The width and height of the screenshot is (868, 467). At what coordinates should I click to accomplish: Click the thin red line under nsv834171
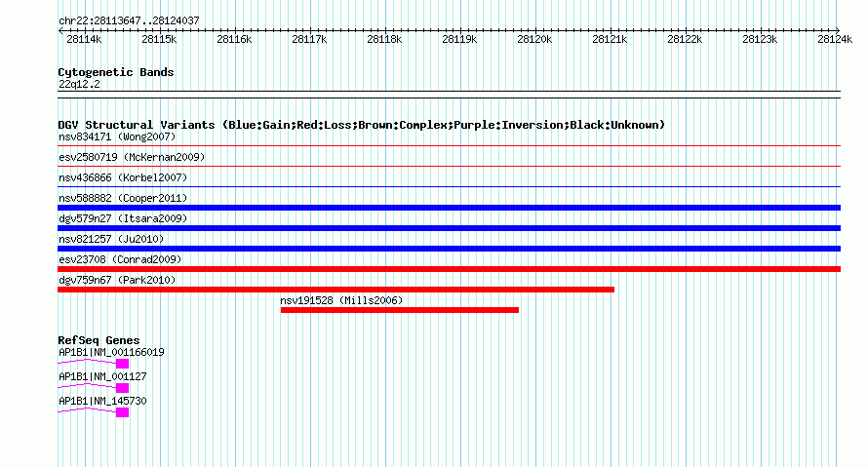[449, 146]
